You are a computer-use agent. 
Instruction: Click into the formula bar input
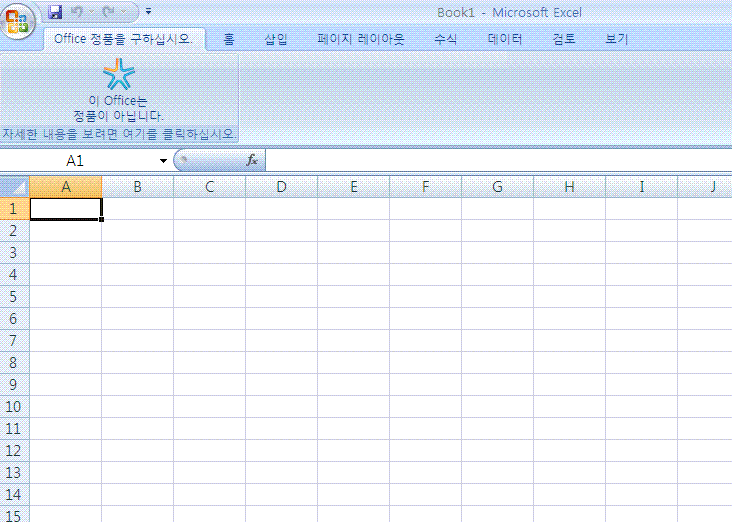click(x=498, y=161)
